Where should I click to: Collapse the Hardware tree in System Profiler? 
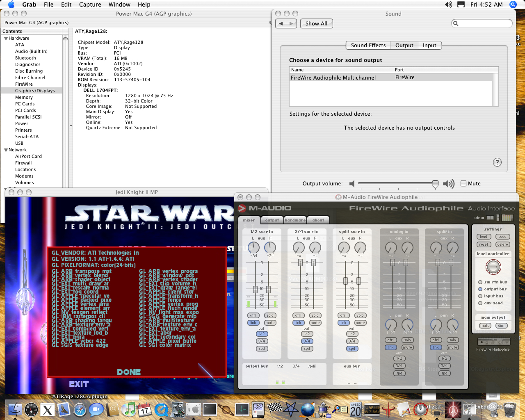tap(6, 38)
